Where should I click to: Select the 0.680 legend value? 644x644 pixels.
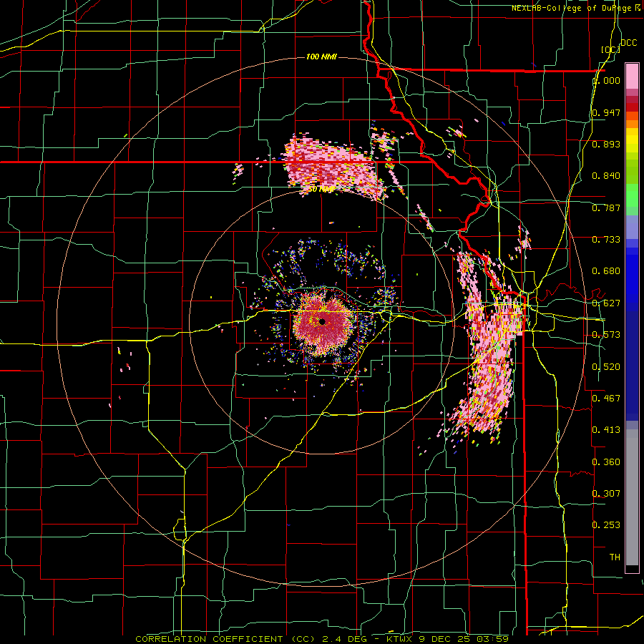606,271
